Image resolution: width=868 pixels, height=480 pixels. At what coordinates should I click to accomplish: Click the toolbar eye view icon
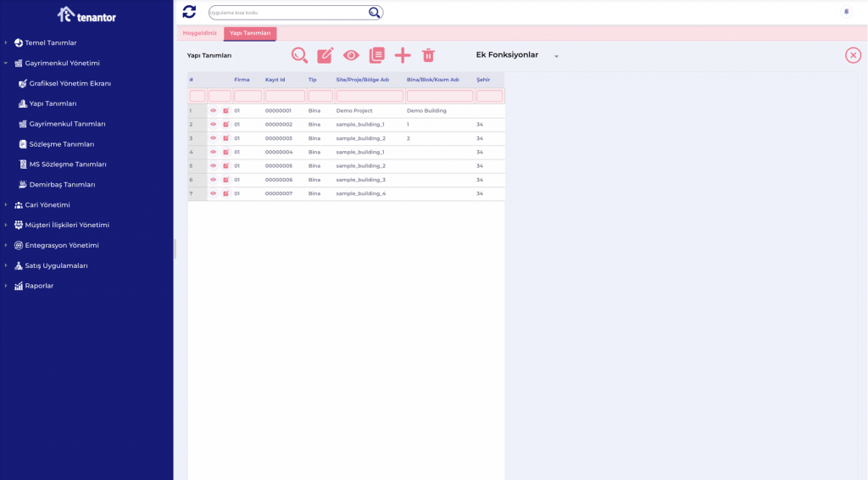tap(351, 55)
